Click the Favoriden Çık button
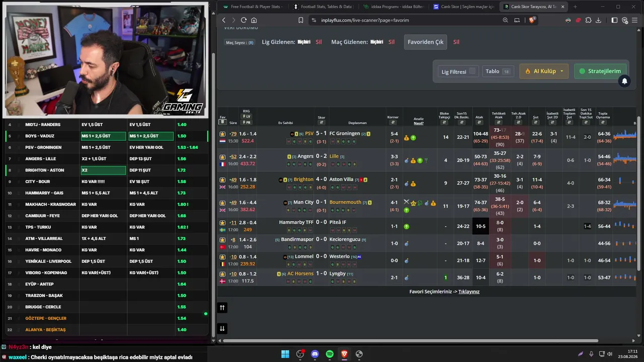644x362 pixels. (x=426, y=42)
